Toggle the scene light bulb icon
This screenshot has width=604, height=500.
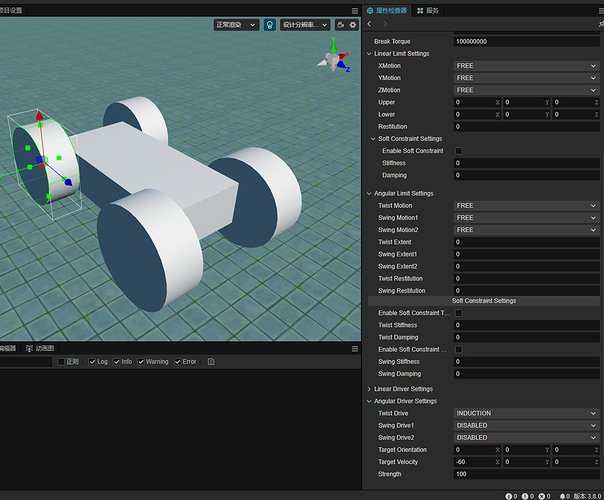tap(270, 24)
